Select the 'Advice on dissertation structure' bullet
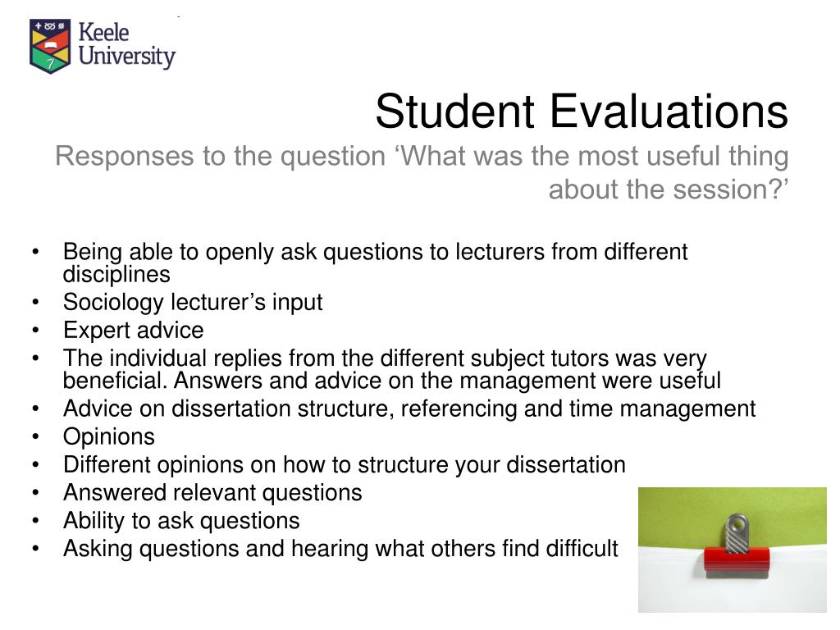The height and width of the screenshot is (630, 840). click(410, 409)
